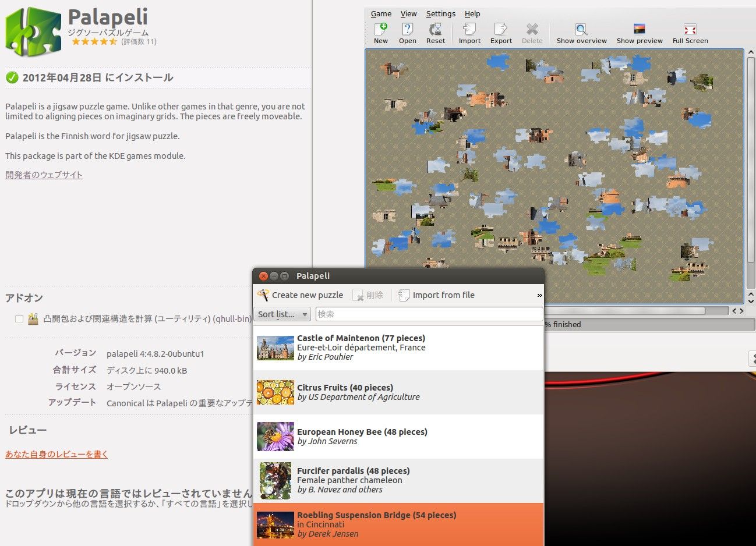Image resolution: width=756 pixels, height=546 pixels.
Task: Click the あなた自身のレビューを書く link
Action: (x=56, y=454)
